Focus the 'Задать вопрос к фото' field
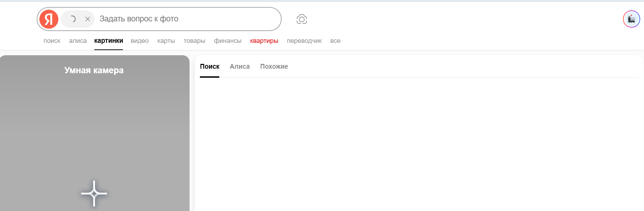The width and height of the screenshot is (644, 211). coord(186,19)
